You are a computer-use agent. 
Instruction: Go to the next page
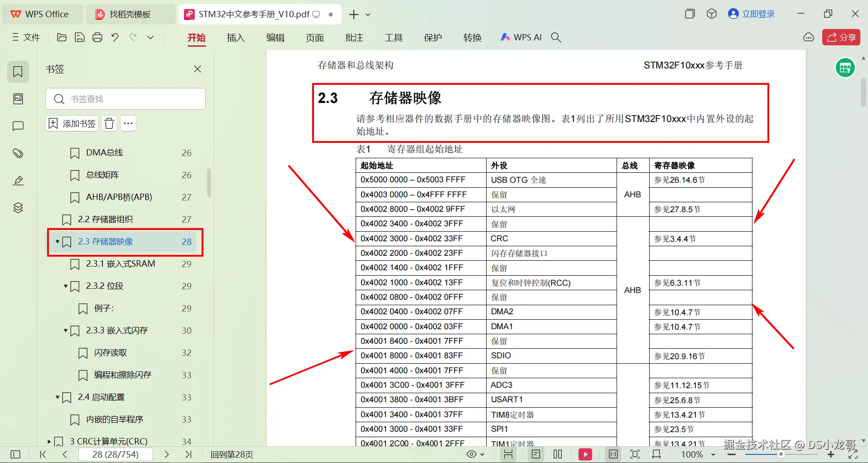click(x=167, y=454)
